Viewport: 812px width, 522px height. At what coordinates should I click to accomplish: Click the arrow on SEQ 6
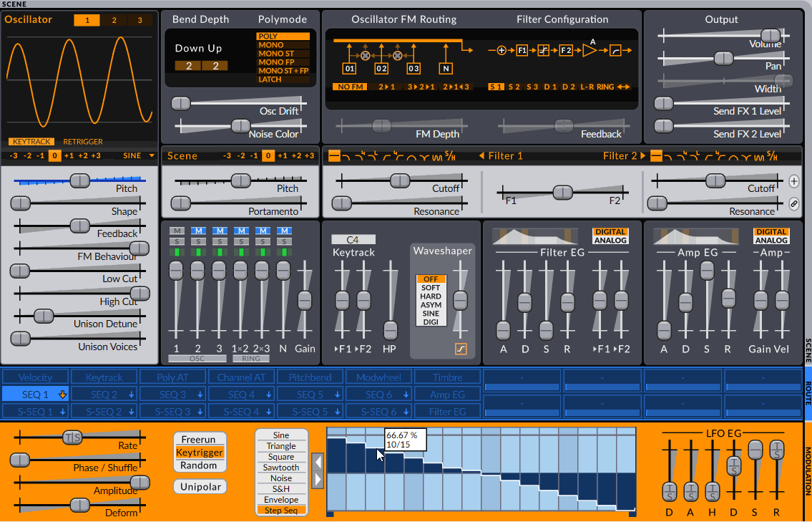pos(406,395)
